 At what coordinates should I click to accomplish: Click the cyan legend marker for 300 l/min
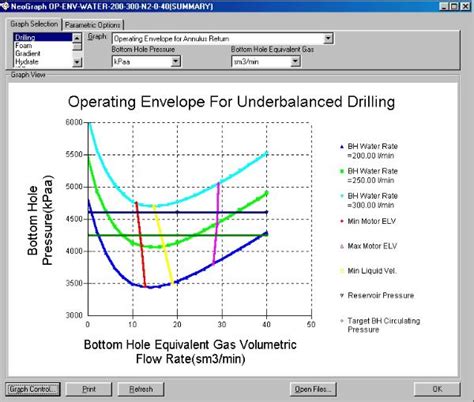coord(342,196)
